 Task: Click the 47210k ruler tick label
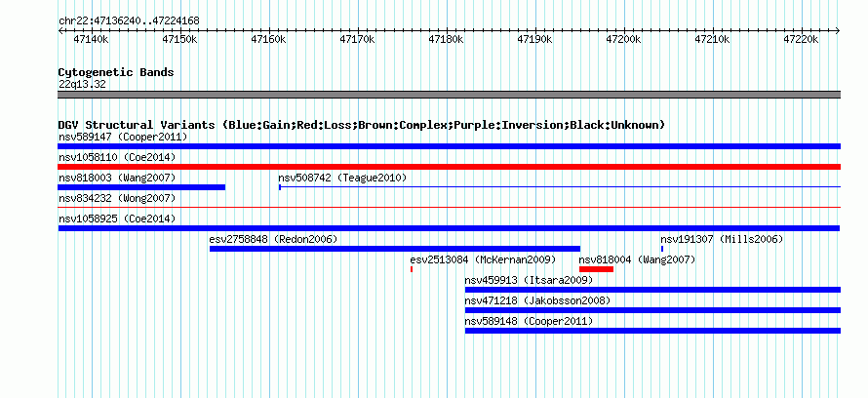point(713,40)
